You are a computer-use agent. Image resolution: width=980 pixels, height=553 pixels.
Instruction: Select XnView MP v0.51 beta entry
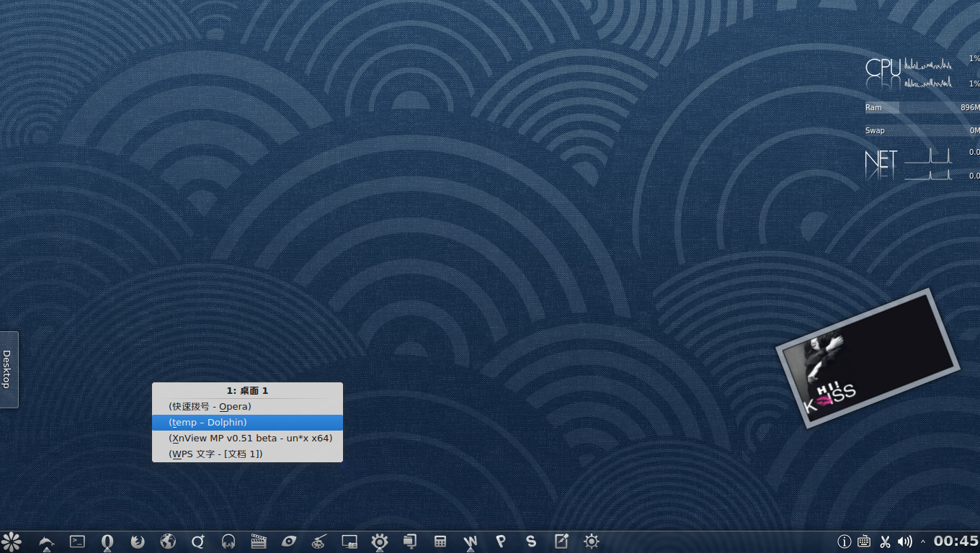247,438
